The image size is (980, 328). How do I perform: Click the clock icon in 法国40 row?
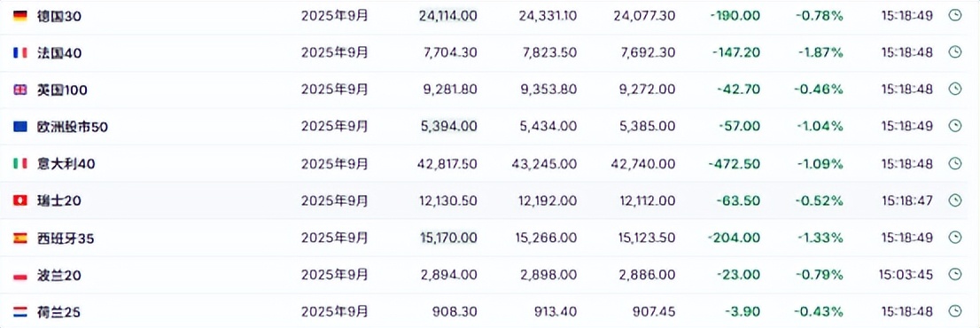954,52
